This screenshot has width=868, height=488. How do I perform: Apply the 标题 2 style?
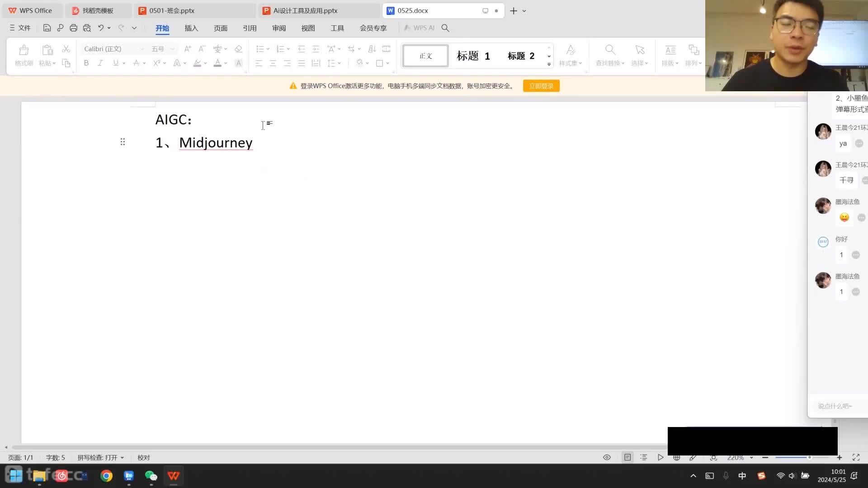click(521, 56)
